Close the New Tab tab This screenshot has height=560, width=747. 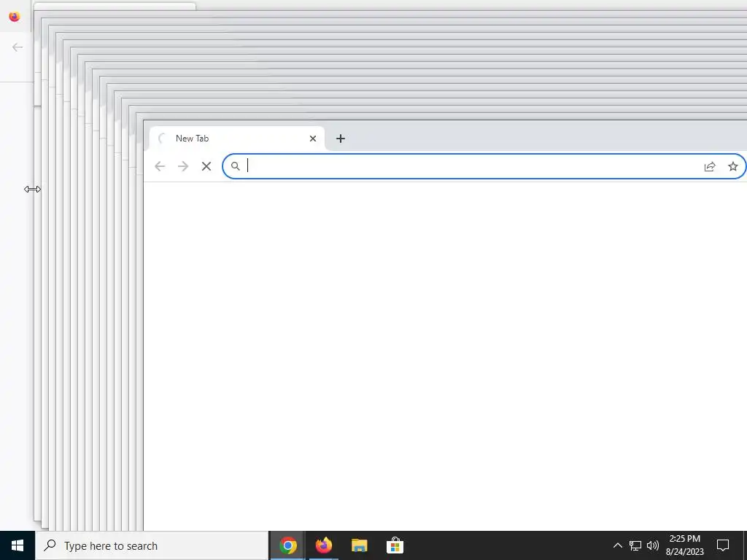point(312,139)
